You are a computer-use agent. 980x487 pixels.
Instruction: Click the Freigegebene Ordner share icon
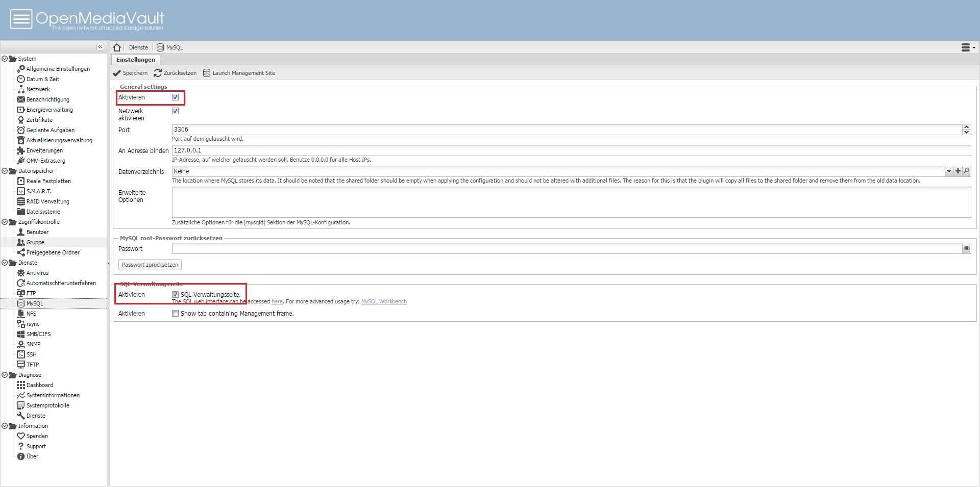pos(21,252)
